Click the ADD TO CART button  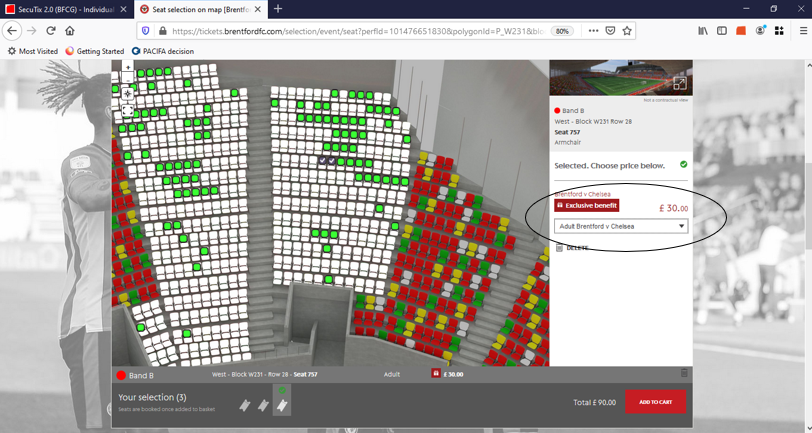pyautogui.click(x=655, y=402)
